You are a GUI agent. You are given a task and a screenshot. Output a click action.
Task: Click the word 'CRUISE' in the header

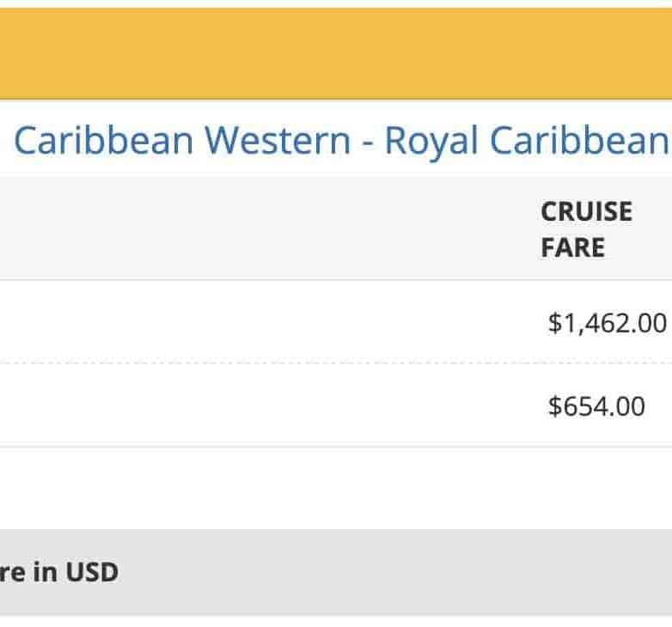pos(586,211)
